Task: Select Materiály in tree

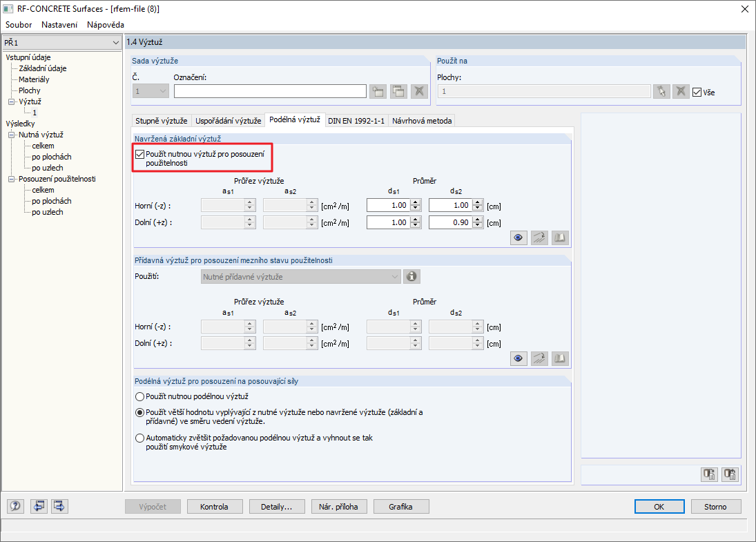Action: (34, 79)
